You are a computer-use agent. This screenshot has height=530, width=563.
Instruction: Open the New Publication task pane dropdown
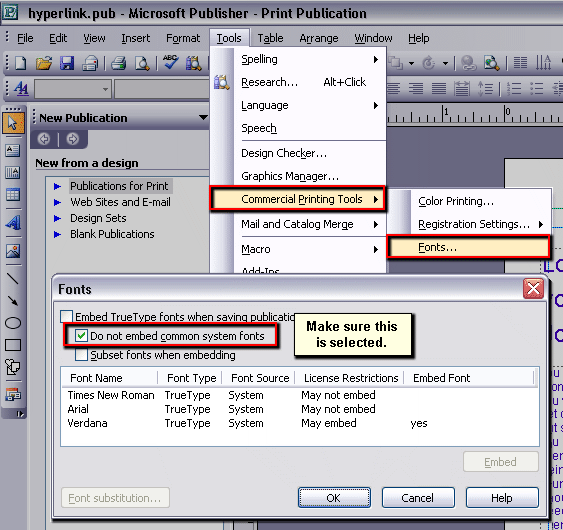point(203,117)
